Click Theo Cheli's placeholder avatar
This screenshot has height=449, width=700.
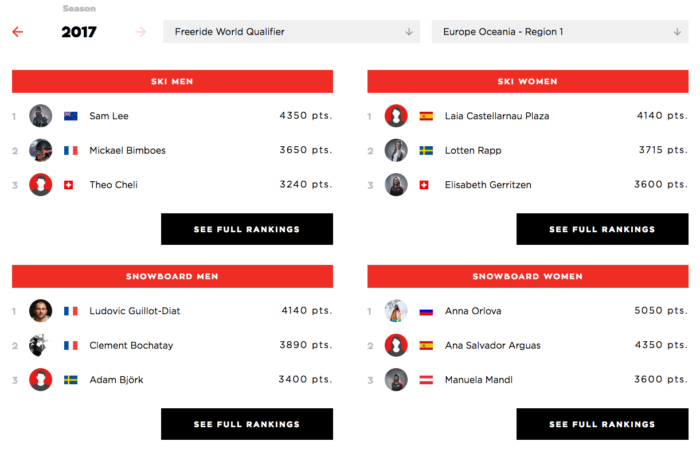click(41, 185)
